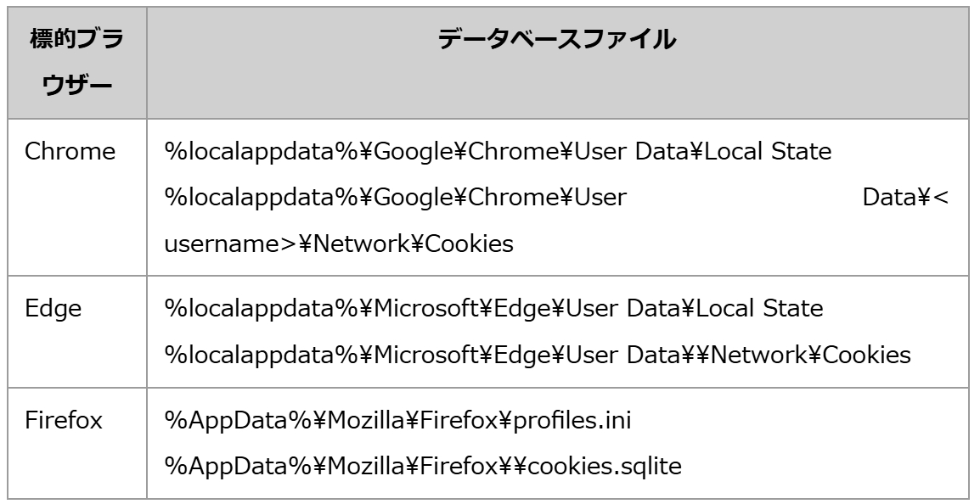
Task: Click the データベースファイル column header
Action: click(557, 39)
